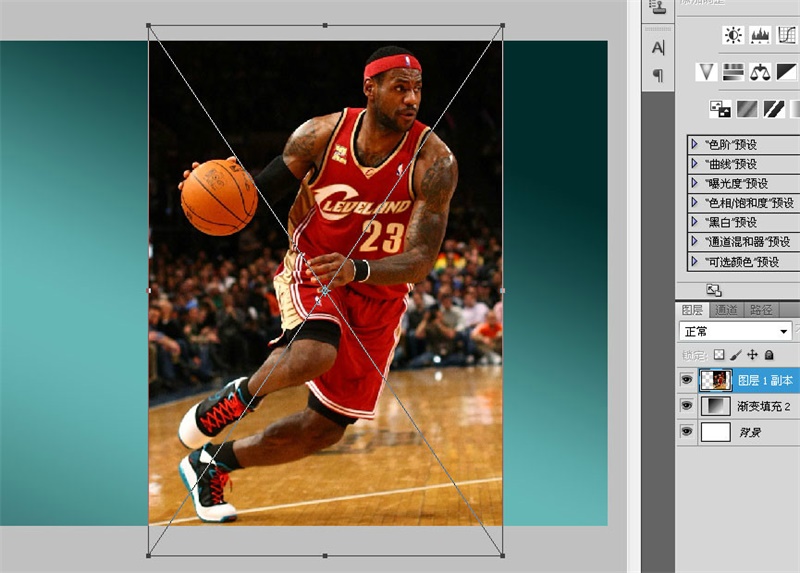Expand the "色阶" presets list

point(694,144)
